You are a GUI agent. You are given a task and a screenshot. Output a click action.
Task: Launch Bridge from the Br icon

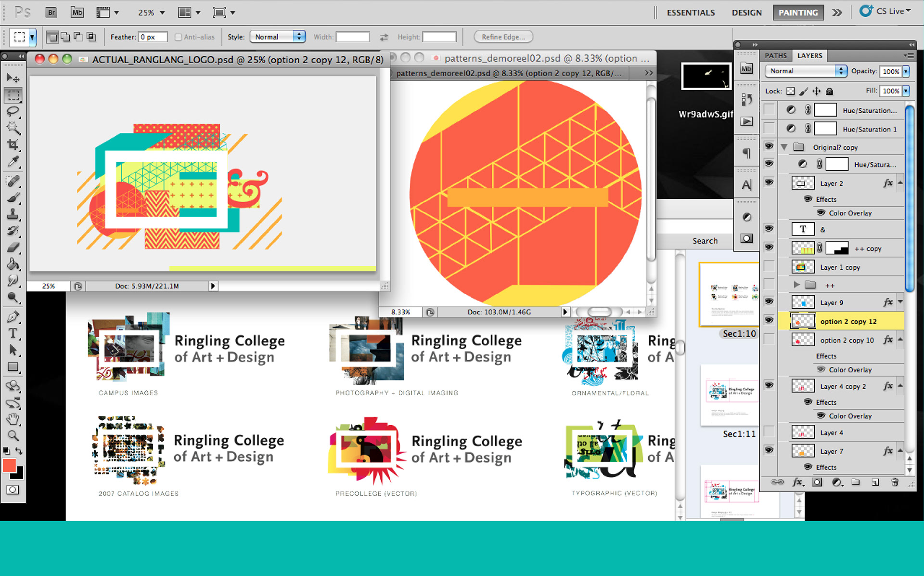tap(51, 13)
